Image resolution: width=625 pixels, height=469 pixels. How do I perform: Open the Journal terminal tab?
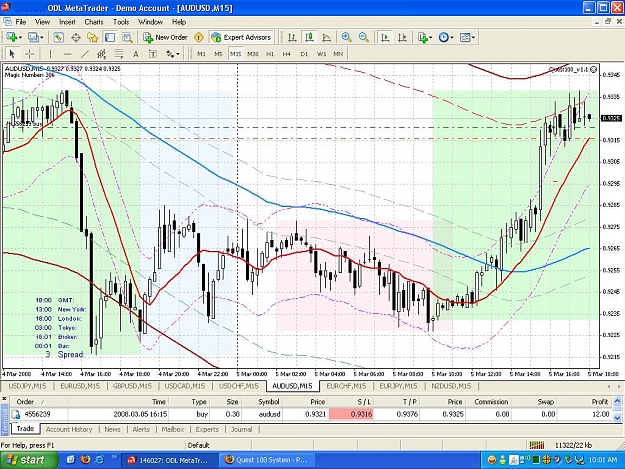tap(242, 429)
